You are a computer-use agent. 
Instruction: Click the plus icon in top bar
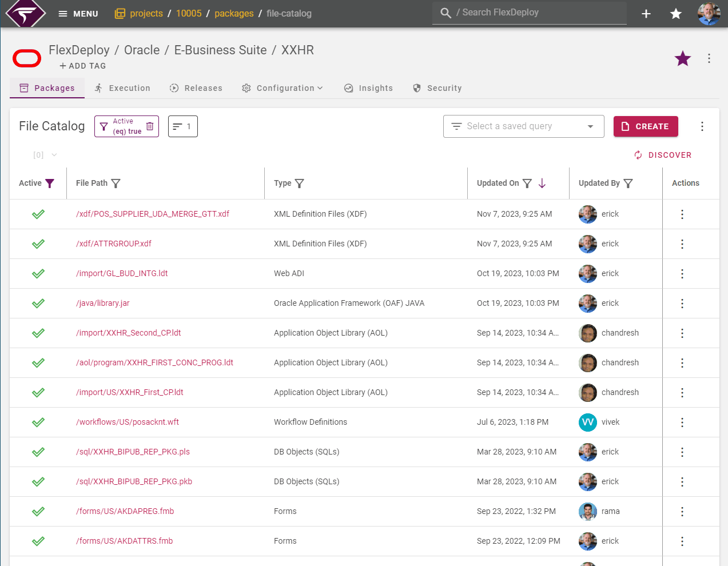(x=646, y=14)
